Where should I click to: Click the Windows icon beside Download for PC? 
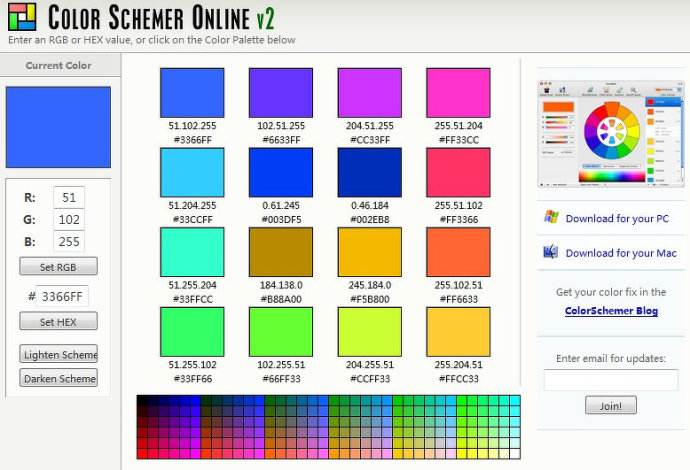551,217
